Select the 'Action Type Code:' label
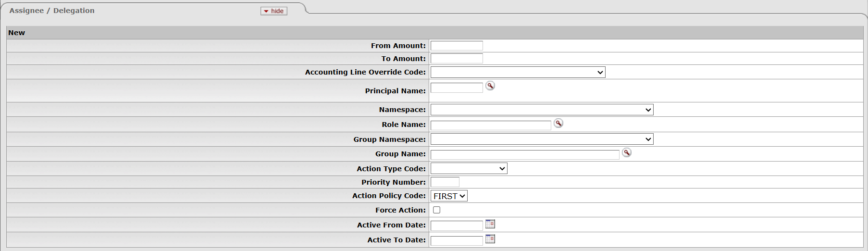The image size is (868, 251). [x=391, y=169]
